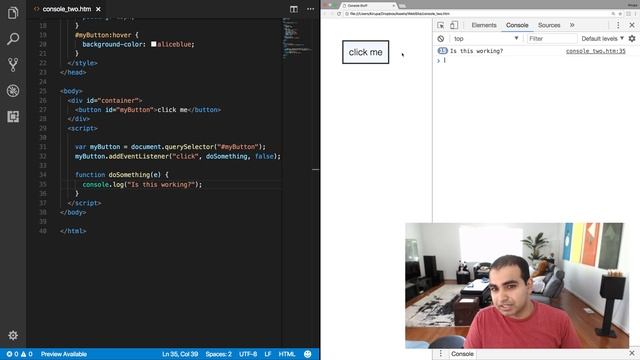Image resolution: width=640 pixels, height=360 pixels.
Task: Show more DevTools tabs chevron
Action: point(572,25)
